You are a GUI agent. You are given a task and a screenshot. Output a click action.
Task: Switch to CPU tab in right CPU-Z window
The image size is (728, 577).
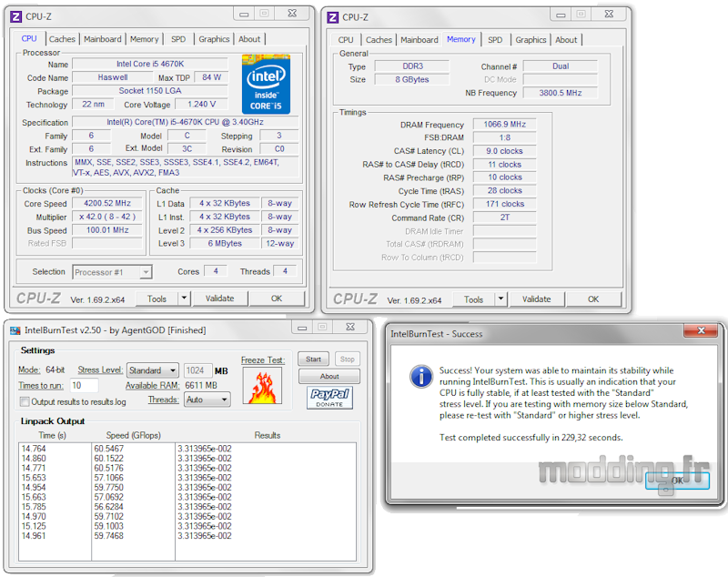pos(346,40)
